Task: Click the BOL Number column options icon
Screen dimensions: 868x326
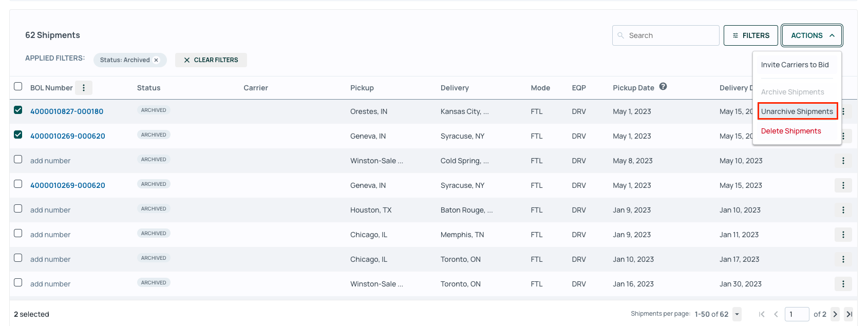Action: click(x=84, y=88)
